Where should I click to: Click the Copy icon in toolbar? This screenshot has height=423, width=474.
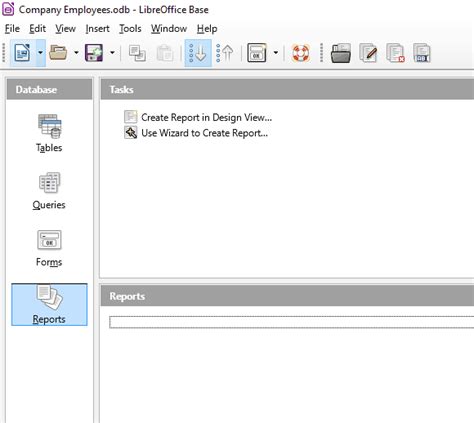tap(137, 53)
